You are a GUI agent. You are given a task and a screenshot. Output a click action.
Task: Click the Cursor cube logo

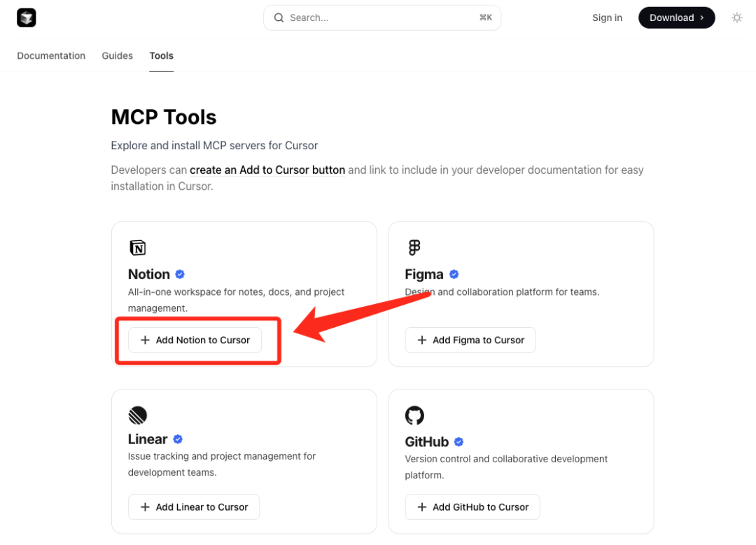click(x=27, y=18)
